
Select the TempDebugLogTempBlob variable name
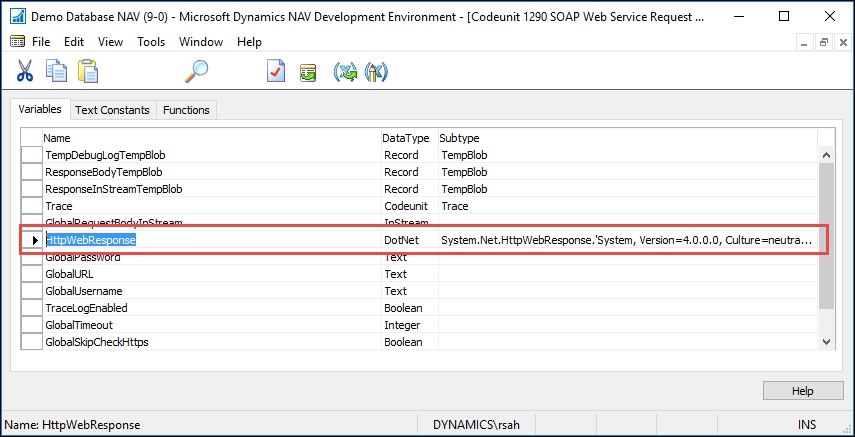click(x=105, y=155)
